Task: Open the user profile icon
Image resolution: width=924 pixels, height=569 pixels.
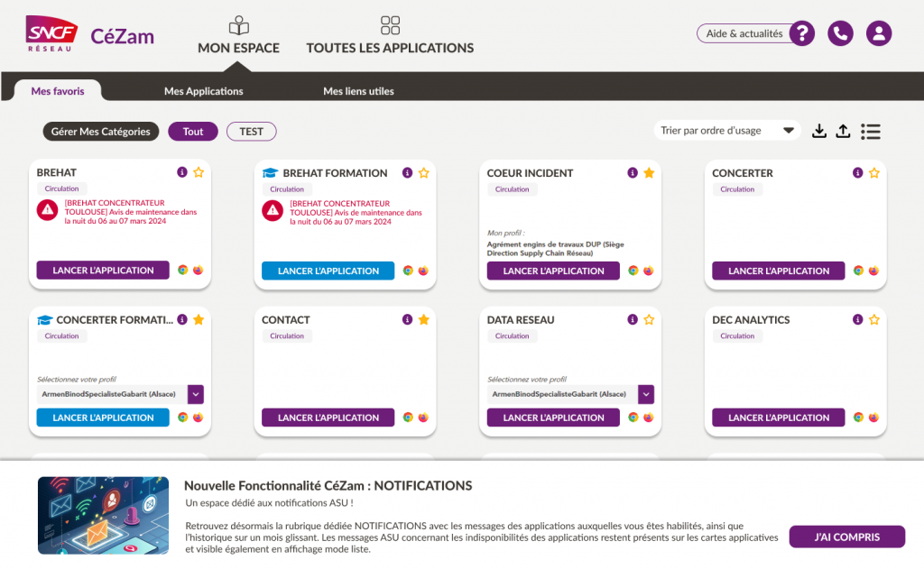Action: [879, 33]
